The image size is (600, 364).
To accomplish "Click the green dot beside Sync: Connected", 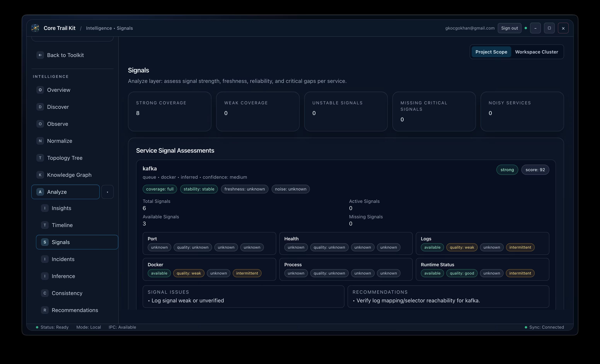I will point(526,327).
